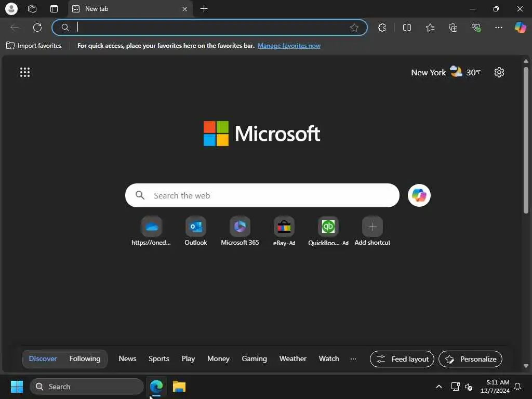Add a new tab with plus
The image size is (532, 399).
click(x=204, y=9)
